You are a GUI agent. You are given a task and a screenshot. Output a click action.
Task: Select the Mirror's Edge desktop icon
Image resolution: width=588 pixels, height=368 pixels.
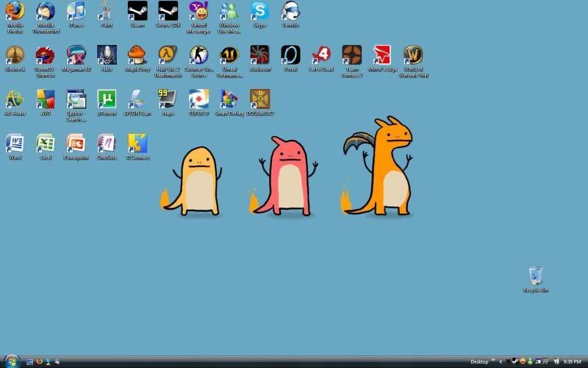(382, 58)
